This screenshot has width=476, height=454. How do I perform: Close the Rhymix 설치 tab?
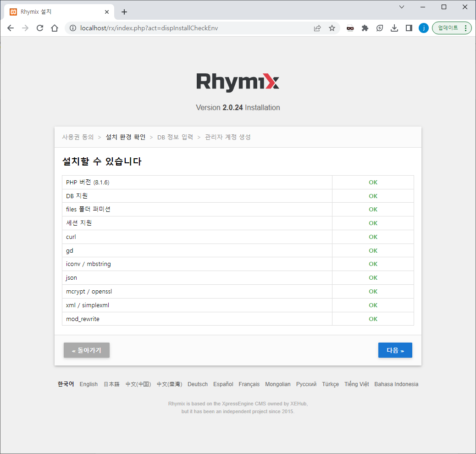pos(107,12)
